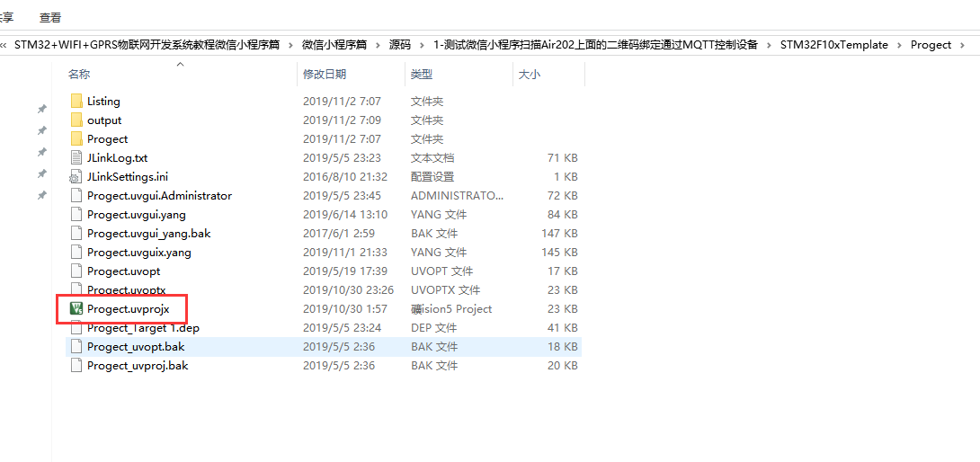Click file icon of Progect_Target 1.dep
Screen dimensions: 980x462
(x=76, y=329)
